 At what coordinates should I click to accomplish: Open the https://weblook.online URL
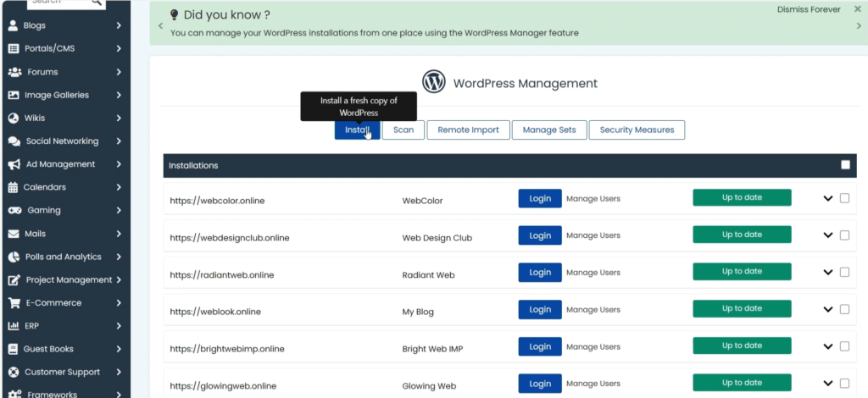[x=215, y=312]
